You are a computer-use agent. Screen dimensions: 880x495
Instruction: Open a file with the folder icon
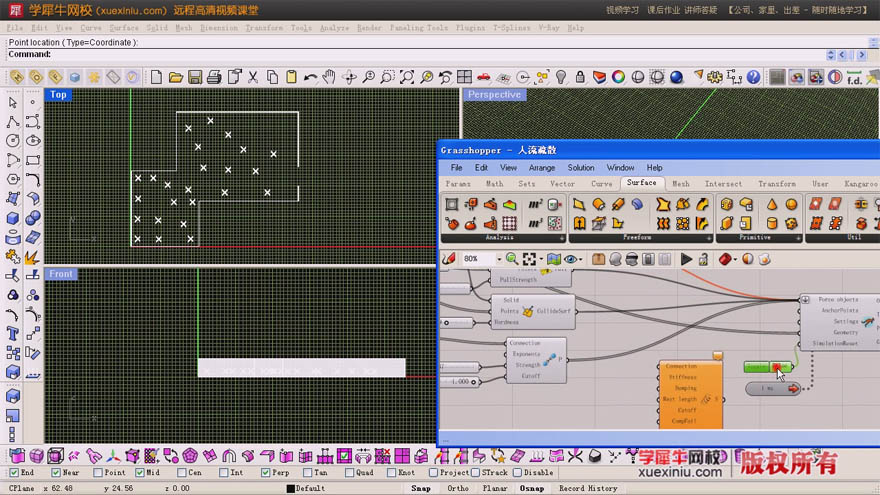point(176,77)
